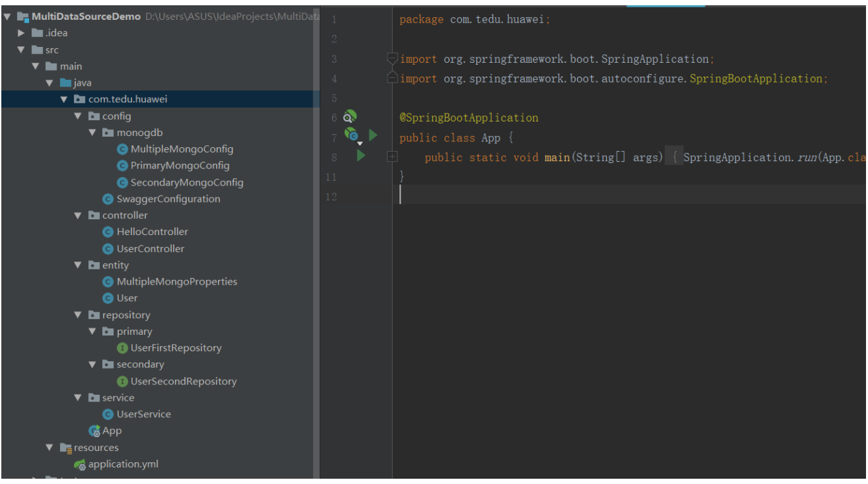Select SecondaryMongoConfig in project tree
This screenshot has height=484, width=868.
[187, 182]
